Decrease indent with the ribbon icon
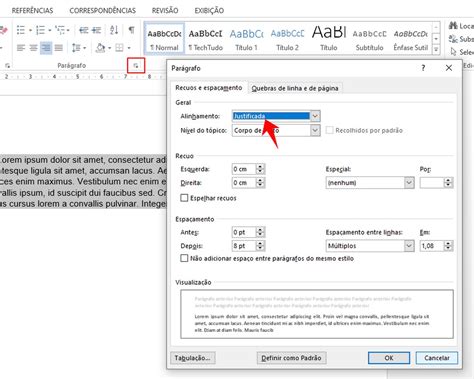 coord(84,30)
